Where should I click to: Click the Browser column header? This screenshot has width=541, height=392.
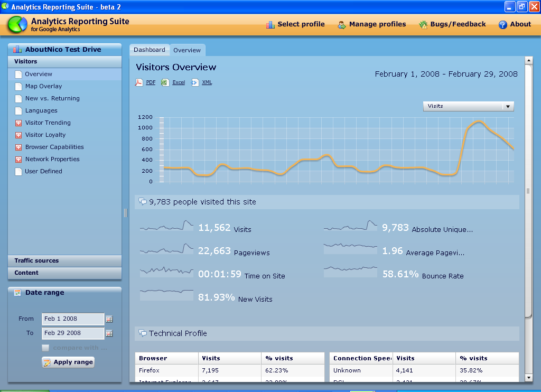click(x=166, y=359)
